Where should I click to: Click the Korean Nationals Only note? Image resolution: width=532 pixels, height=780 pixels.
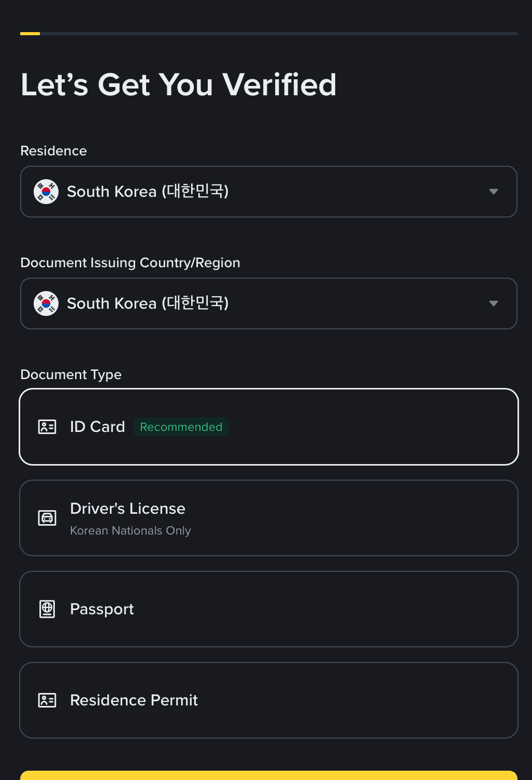click(x=131, y=531)
